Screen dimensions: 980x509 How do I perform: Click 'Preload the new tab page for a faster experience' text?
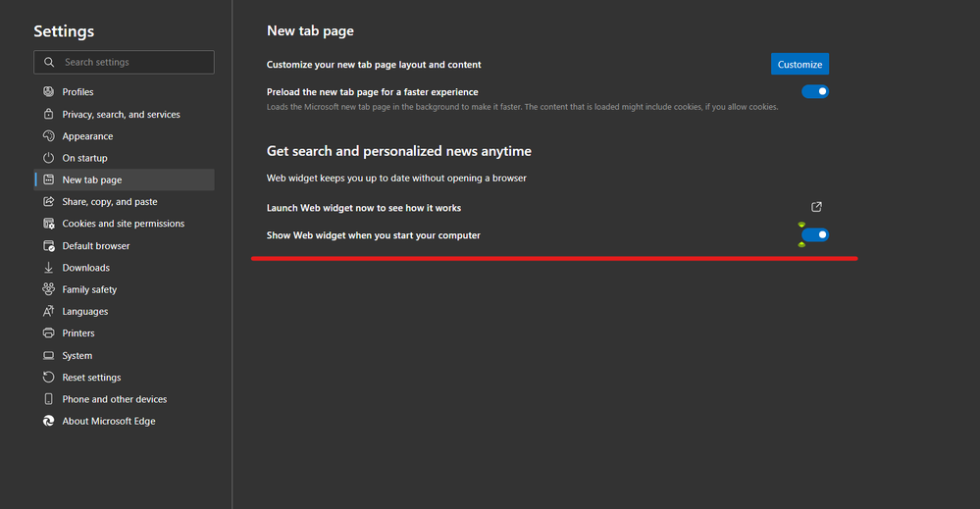373,92
